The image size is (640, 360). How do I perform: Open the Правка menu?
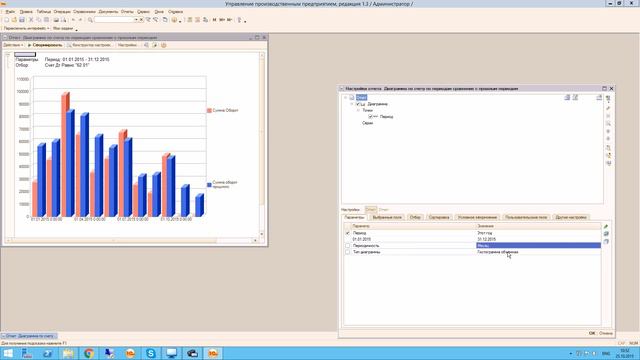click(26, 12)
